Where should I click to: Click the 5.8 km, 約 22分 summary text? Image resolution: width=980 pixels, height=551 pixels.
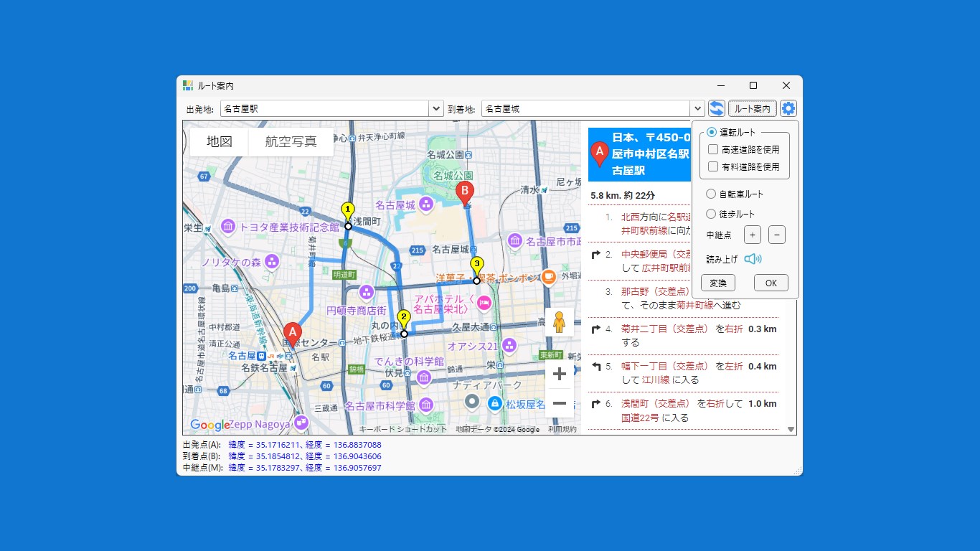click(623, 195)
